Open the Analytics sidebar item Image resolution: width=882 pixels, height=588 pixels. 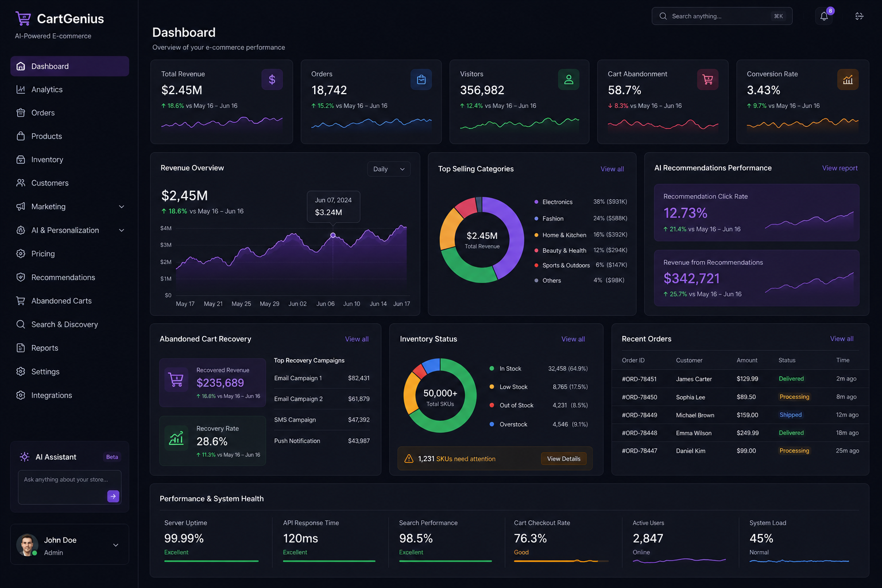click(x=69, y=90)
